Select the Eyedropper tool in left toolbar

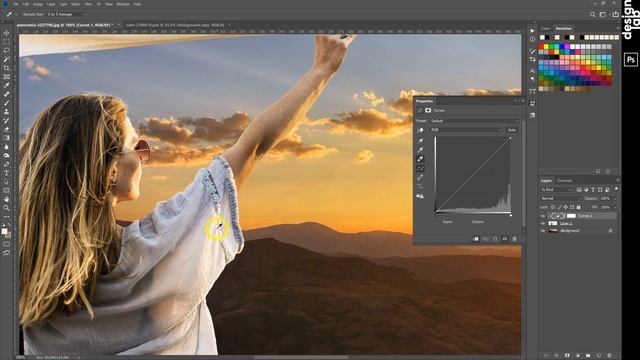click(6, 85)
